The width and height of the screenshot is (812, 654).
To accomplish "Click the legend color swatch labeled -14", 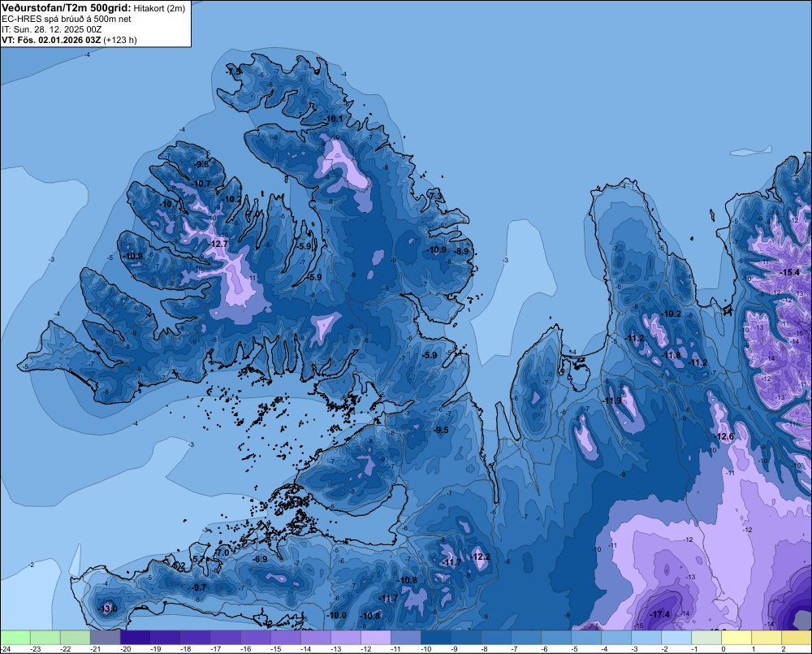I will click(x=316, y=637).
